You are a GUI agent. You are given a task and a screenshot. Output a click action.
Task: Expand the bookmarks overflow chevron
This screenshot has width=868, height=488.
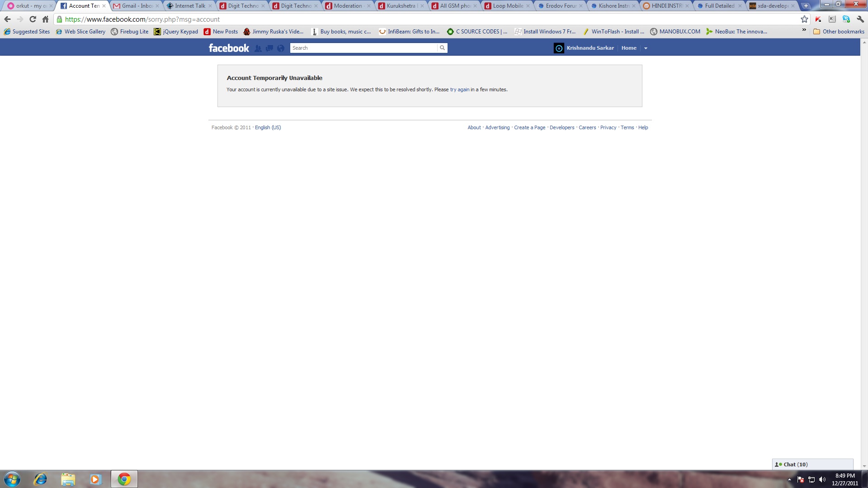804,30
